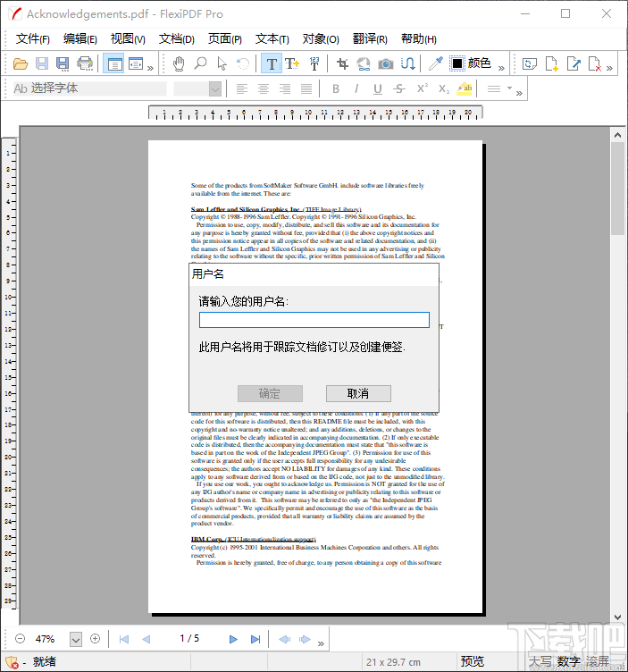This screenshot has height=672, width=628.
Task: Print the document using printer icon
Action: [85, 63]
